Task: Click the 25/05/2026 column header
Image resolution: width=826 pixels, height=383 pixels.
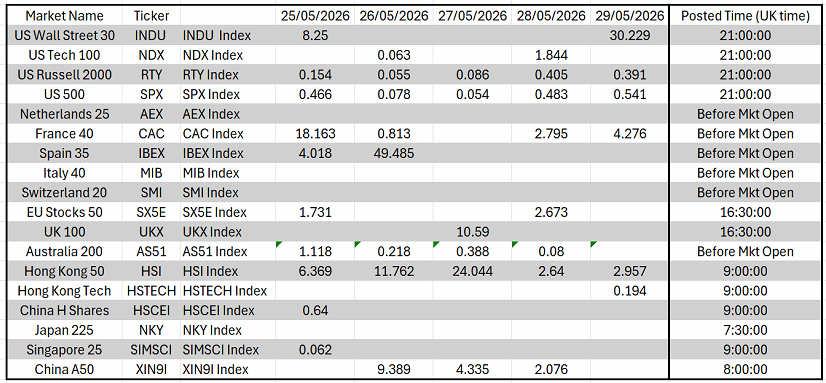Action: 315,16
